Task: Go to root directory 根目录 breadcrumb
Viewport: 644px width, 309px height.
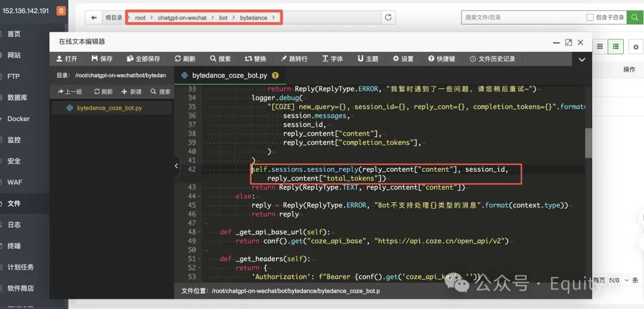Action: tap(114, 18)
